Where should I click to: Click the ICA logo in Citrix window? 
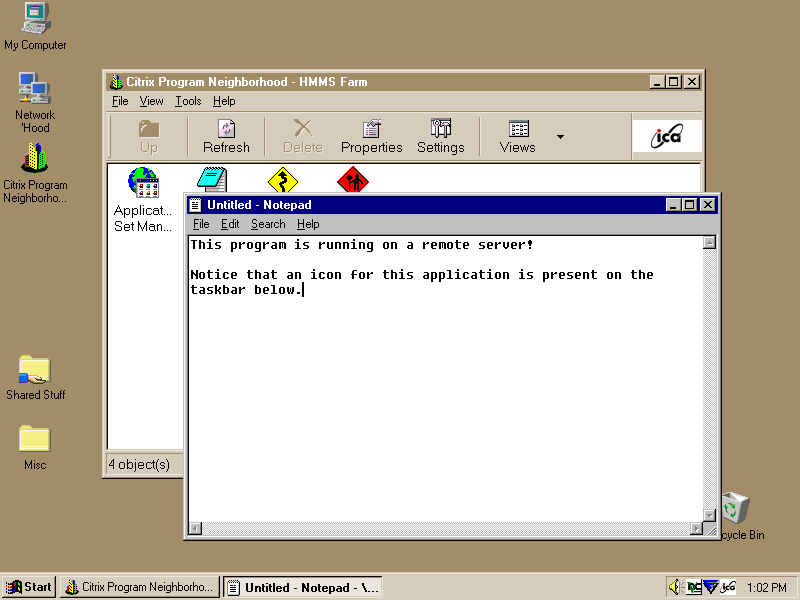pyautogui.click(x=667, y=136)
